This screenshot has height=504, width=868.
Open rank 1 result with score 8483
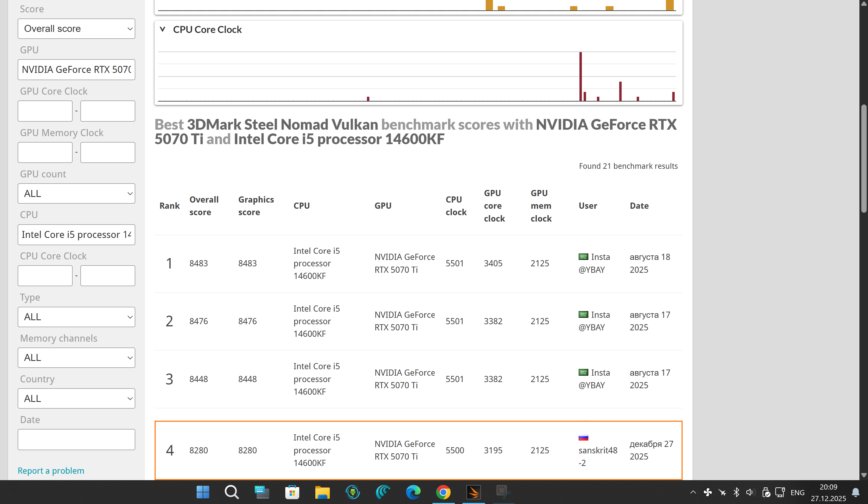pos(199,263)
